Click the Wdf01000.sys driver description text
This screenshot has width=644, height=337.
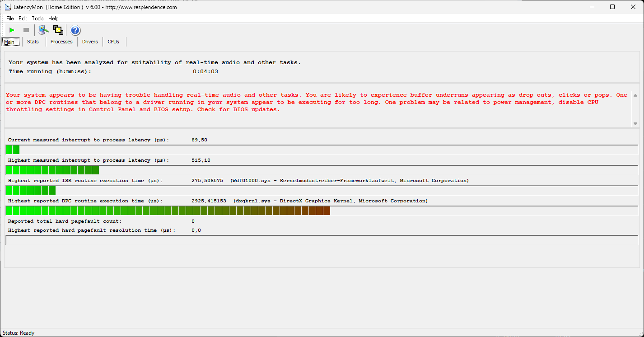coord(350,181)
